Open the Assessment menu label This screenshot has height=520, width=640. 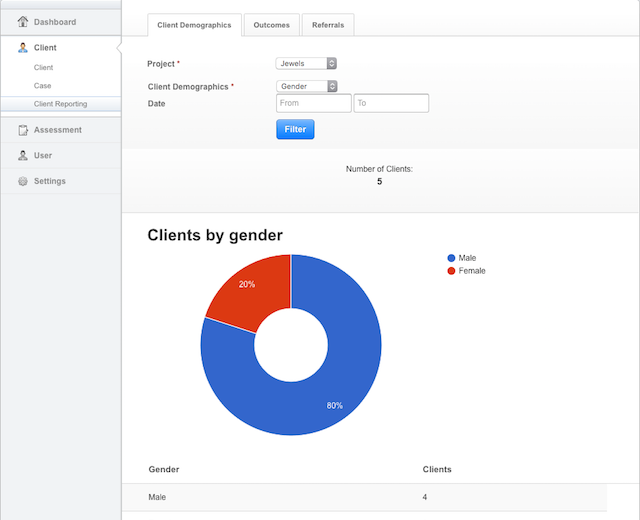(58, 130)
